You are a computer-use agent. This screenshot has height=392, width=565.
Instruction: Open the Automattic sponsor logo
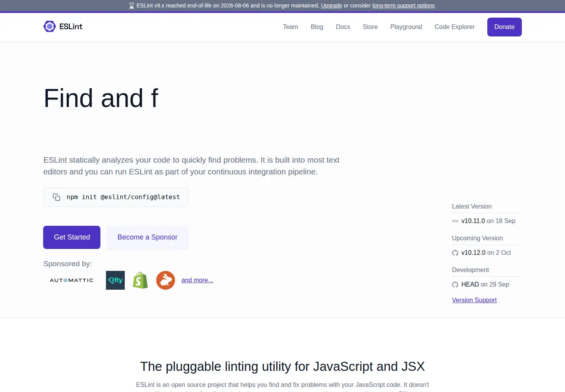click(x=71, y=280)
